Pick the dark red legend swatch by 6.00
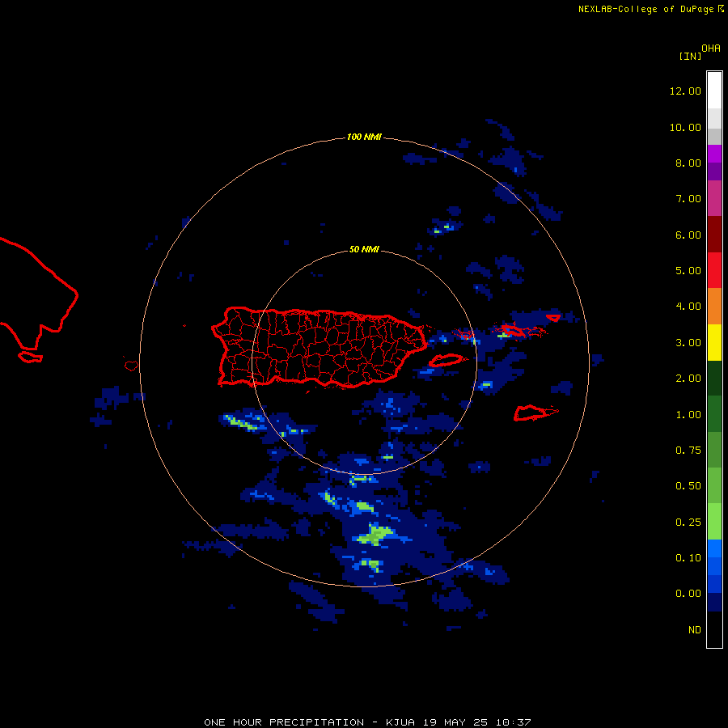The width and height of the screenshot is (728, 728). tap(714, 235)
